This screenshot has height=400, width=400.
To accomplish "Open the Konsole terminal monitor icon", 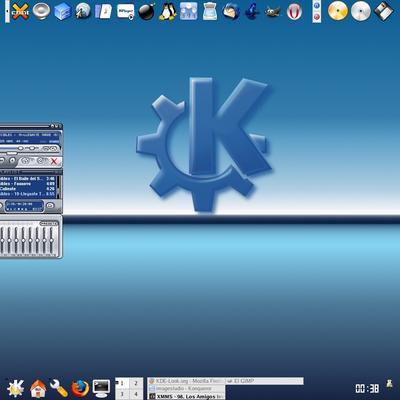I will point(101,388).
